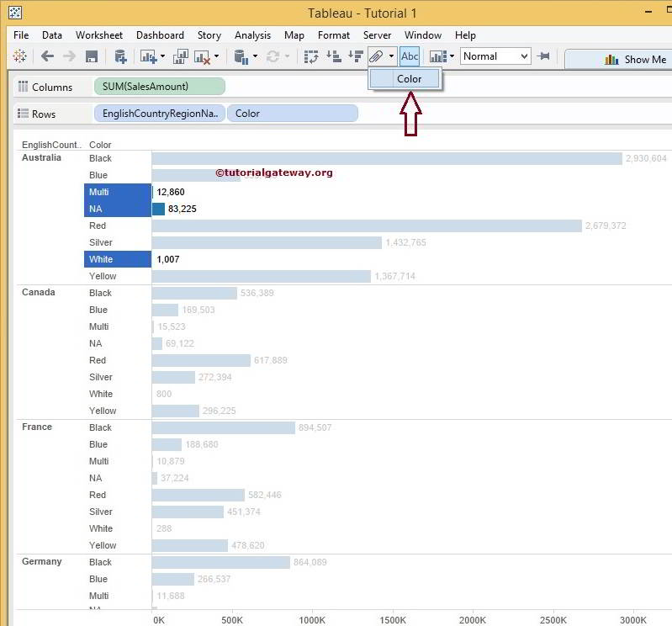This screenshot has width=672, height=626.
Task: Select the SUM(SalesAmount) pill in Columns
Action: 159,87
